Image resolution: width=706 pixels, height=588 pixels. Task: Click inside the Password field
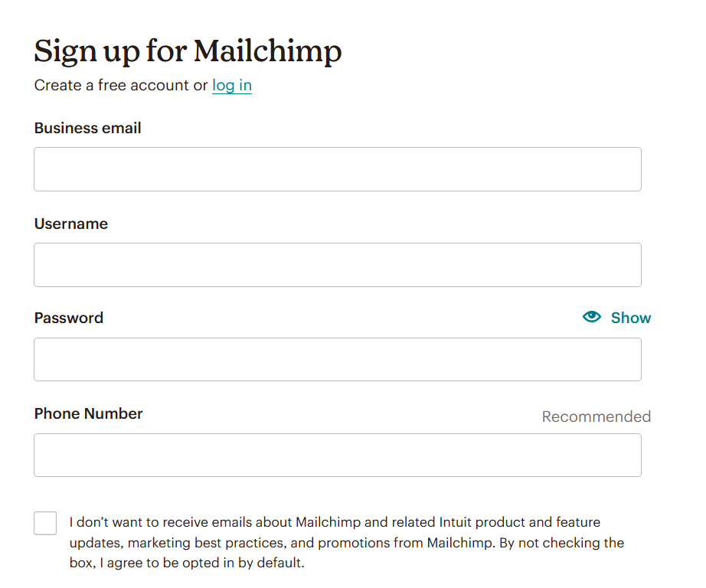pyautogui.click(x=338, y=359)
